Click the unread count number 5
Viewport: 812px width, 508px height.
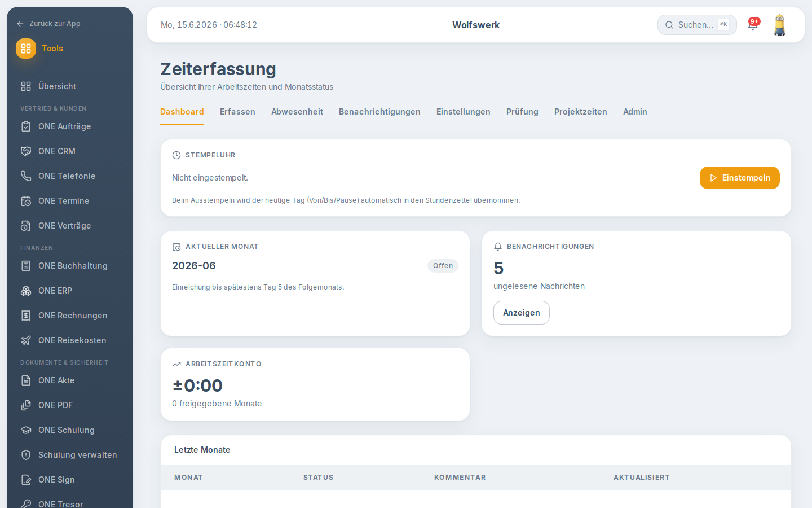[x=498, y=268]
